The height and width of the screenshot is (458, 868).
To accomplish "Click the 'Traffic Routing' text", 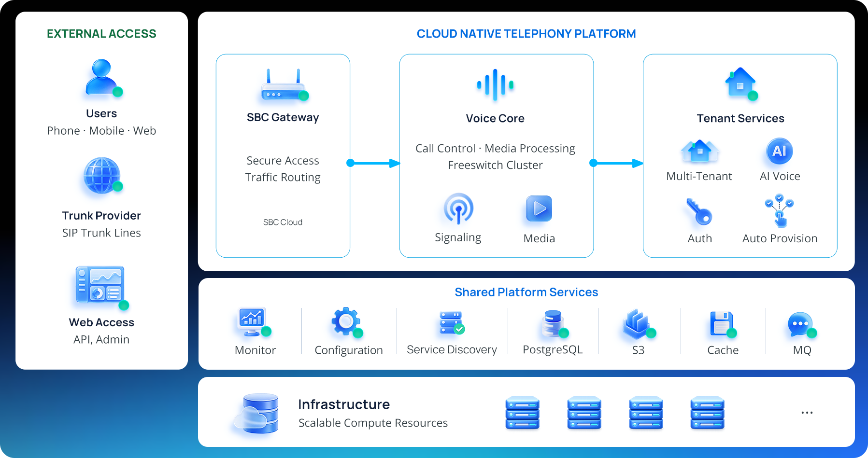I will point(283,178).
